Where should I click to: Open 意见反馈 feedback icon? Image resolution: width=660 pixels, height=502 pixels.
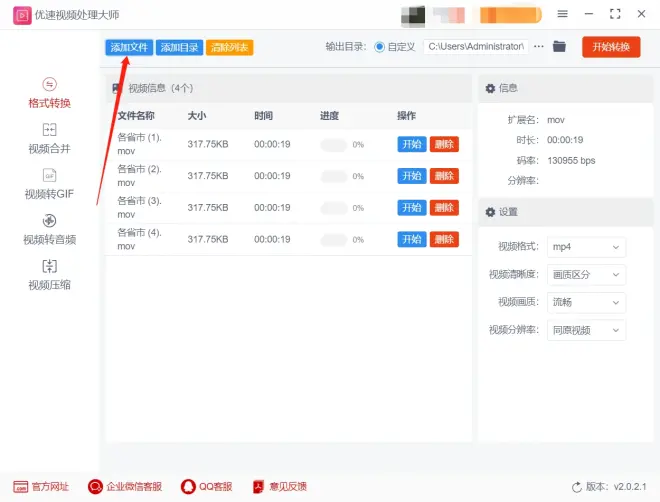(x=258, y=487)
